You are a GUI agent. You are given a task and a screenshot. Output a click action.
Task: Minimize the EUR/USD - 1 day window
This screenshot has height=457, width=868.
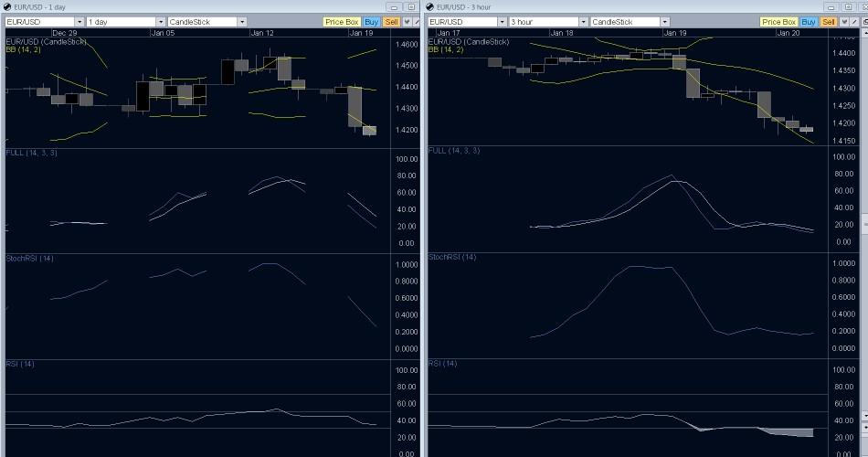[394, 7]
